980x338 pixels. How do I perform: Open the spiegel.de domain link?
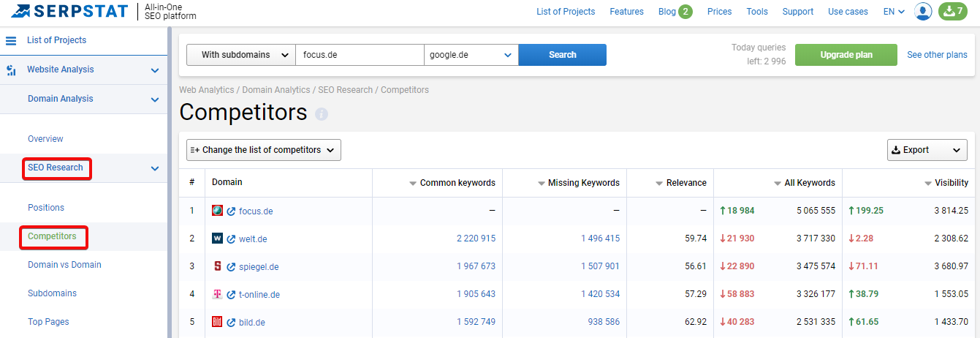(259, 267)
